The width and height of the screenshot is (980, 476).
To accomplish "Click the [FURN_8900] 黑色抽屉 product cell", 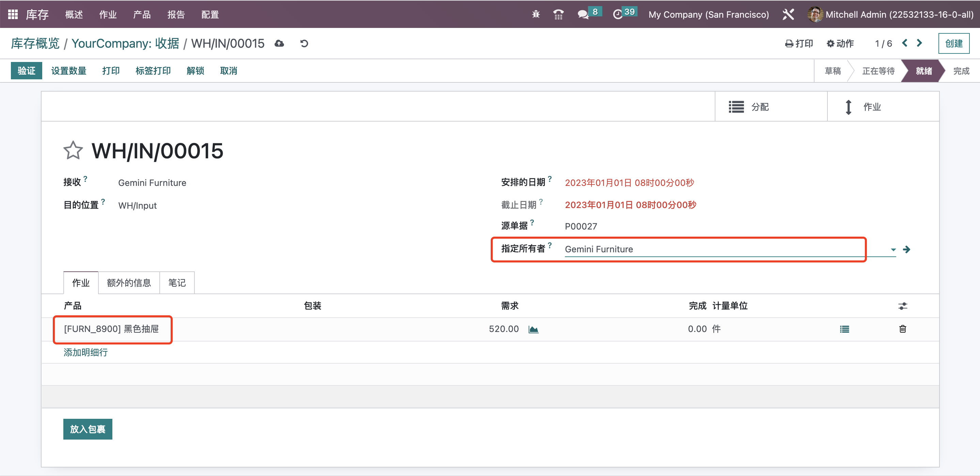I will (111, 329).
